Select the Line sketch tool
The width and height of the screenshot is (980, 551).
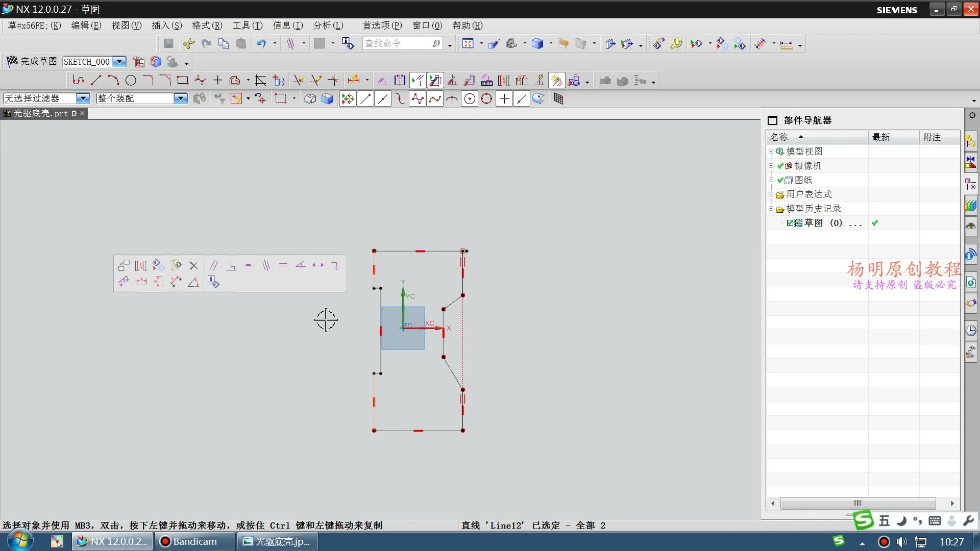point(96,80)
